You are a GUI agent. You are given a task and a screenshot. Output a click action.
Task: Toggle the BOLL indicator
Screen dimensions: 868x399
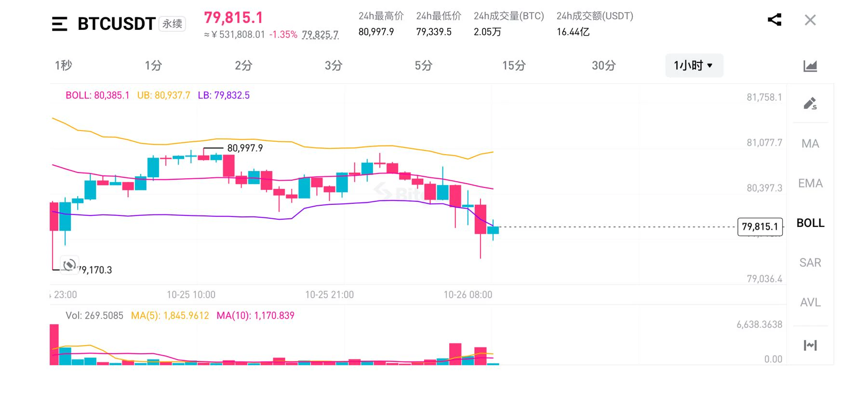(810, 223)
